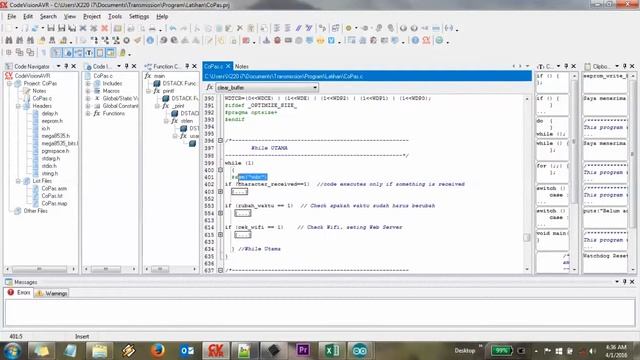640x360 pixels.
Task: Click the editor vertical scrollbar thumb
Action: click(x=527, y=237)
